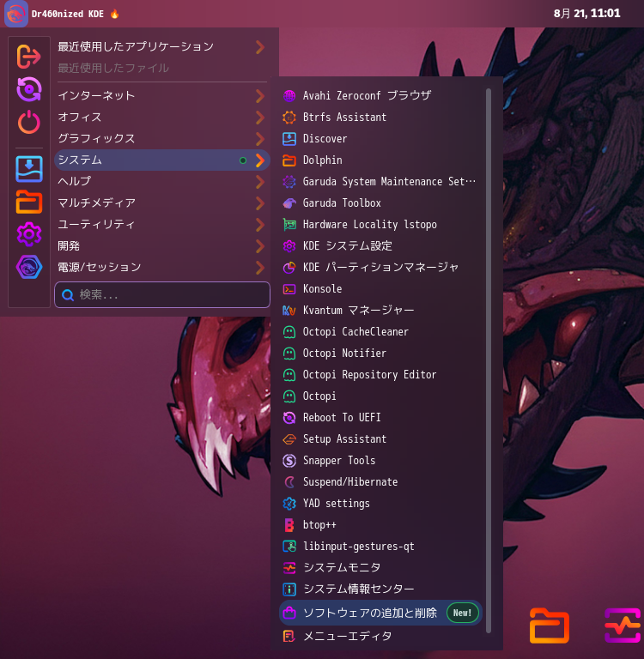The width and height of the screenshot is (644, 659).
Task: Expand the 開発 category chevron
Action: pyautogui.click(x=260, y=246)
